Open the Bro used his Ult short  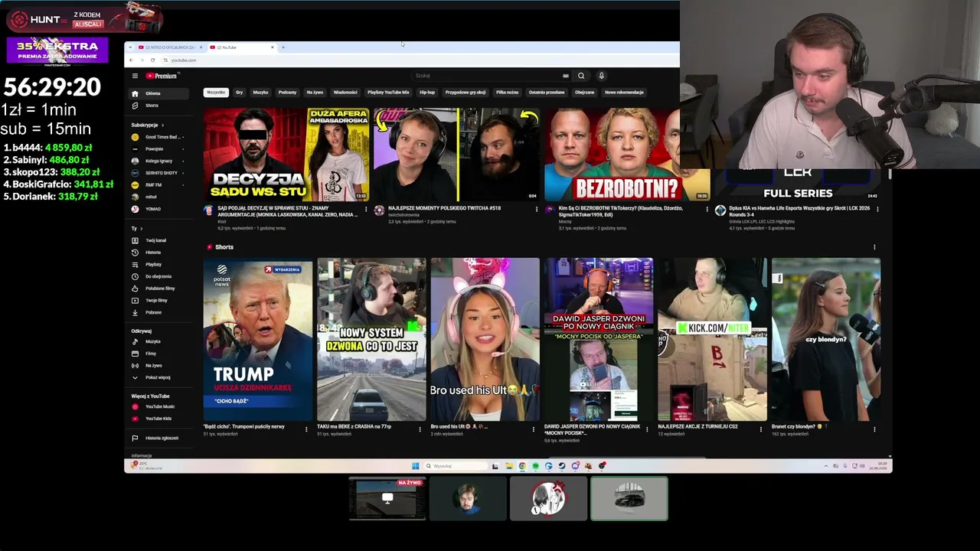(x=485, y=340)
